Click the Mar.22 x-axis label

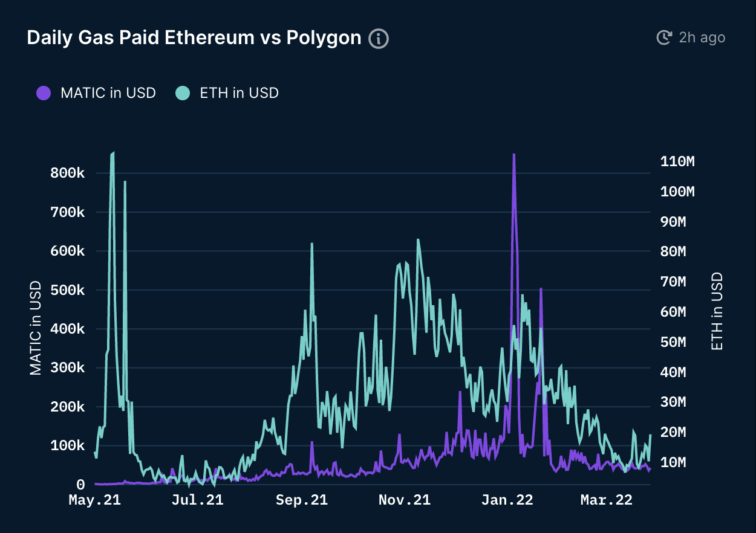(x=607, y=500)
